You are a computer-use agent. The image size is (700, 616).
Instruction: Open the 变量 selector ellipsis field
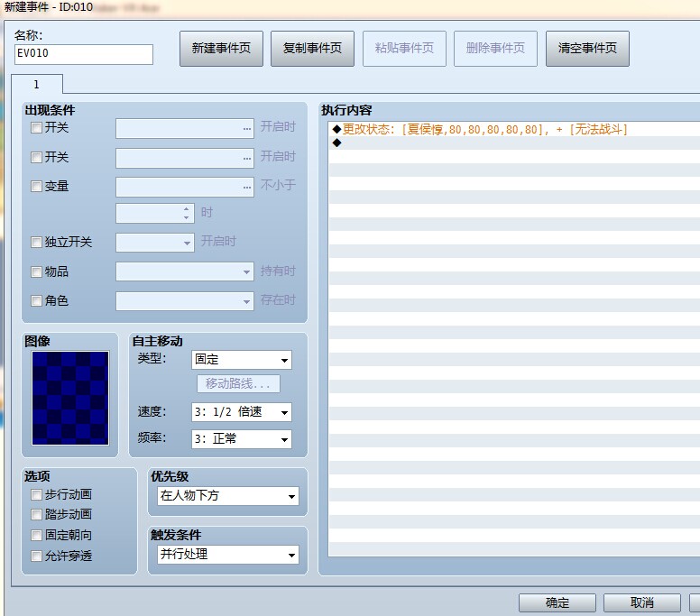[x=185, y=187]
